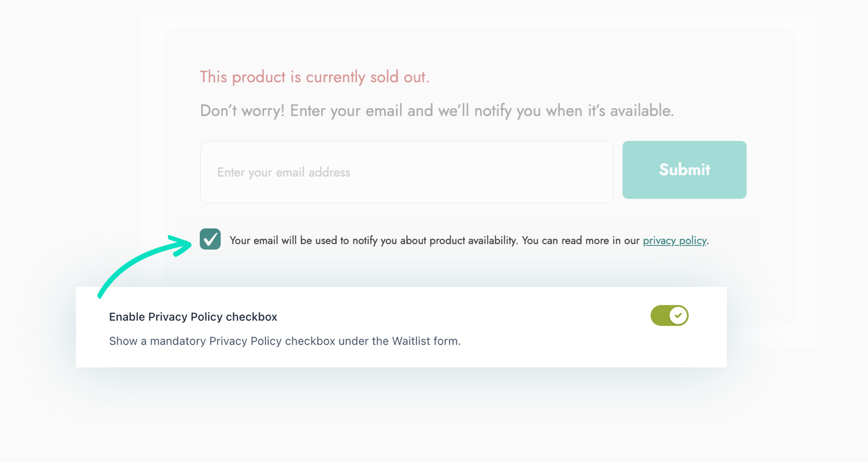Select the Enable Privacy Policy checkbox settings row
This screenshot has height=463, width=868.
401,327
